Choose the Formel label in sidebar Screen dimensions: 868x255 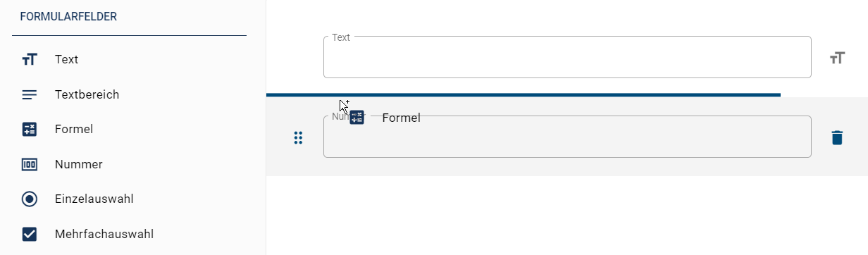point(74,129)
